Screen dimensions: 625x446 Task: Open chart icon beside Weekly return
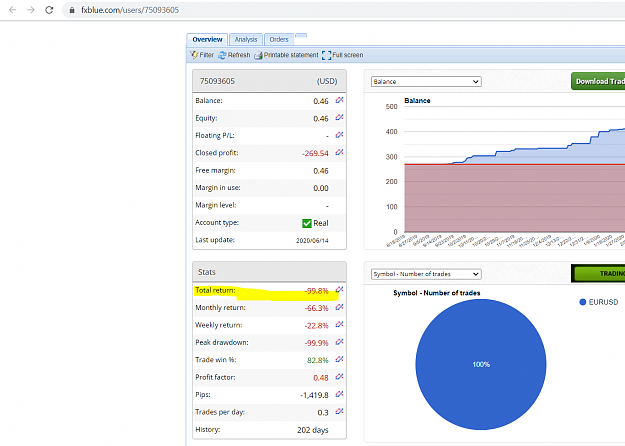[x=339, y=325]
